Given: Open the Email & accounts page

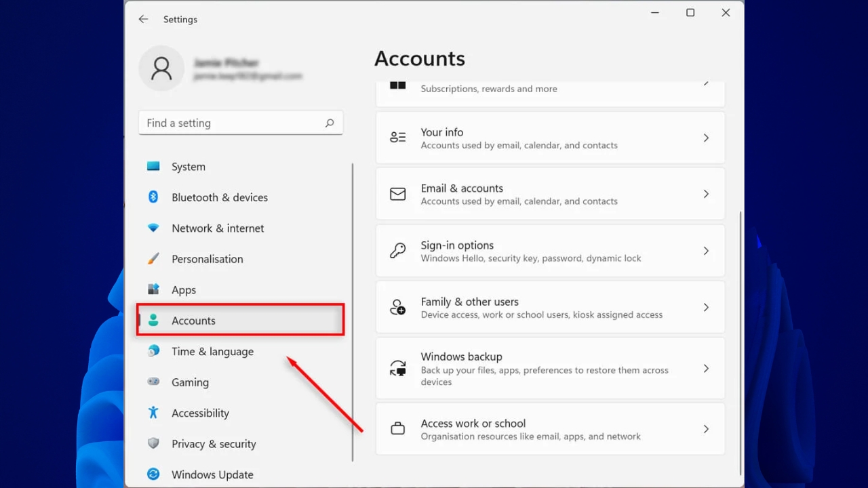Looking at the screenshot, I should 550,194.
